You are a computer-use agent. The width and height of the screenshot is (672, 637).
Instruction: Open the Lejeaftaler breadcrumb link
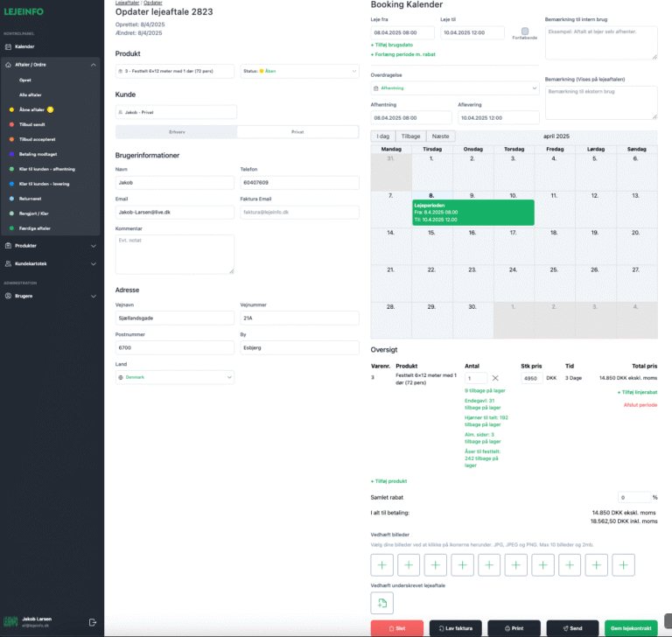127,3
